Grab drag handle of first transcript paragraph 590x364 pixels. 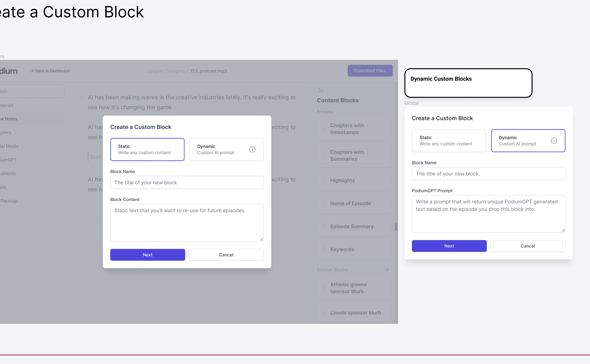click(x=82, y=97)
